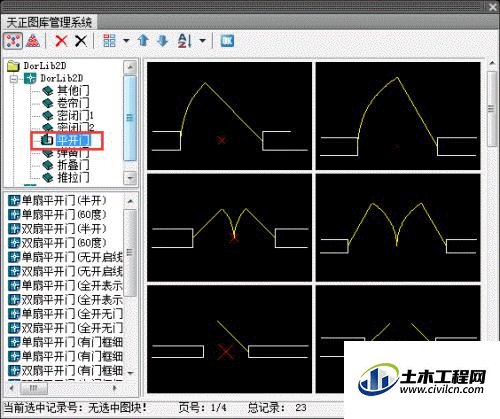Click the 总记录: 23 status entry
This screenshot has height=419, width=500.
(x=277, y=407)
